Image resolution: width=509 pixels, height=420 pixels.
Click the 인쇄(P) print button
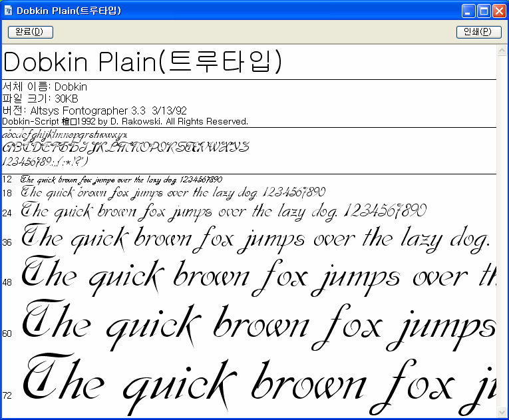click(479, 32)
